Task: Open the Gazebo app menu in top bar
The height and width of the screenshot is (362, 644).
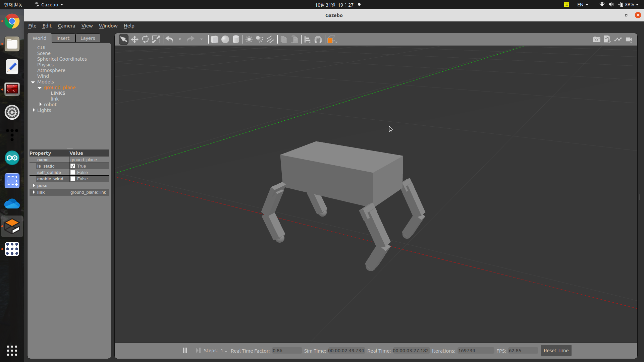Action: pos(49,5)
